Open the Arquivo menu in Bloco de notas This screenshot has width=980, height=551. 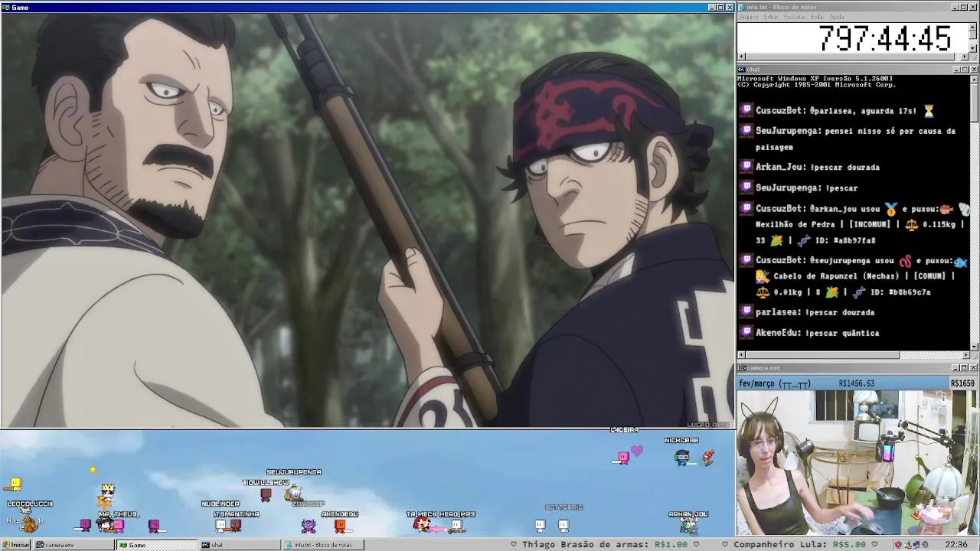coord(749,17)
